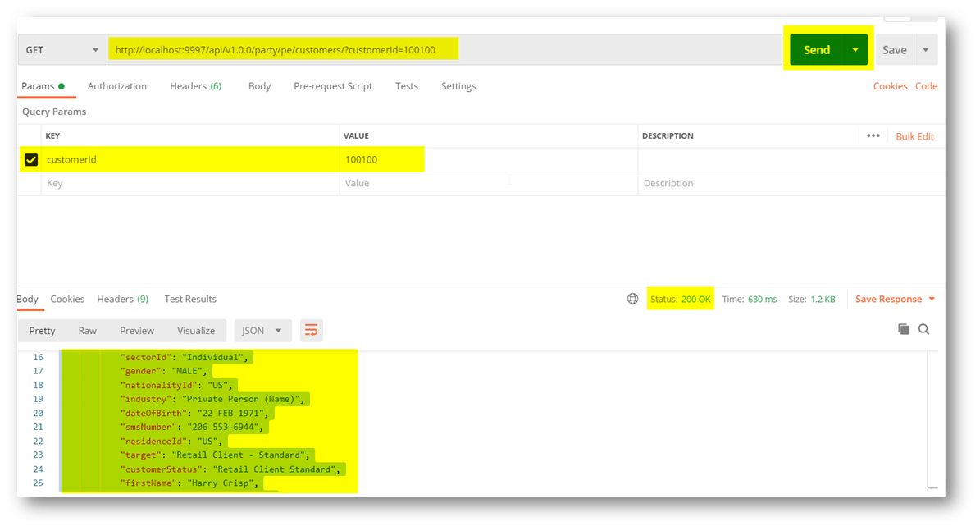Click the request URL input field
This screenshot has height=531, width=980.
click(x=443, y=50)
